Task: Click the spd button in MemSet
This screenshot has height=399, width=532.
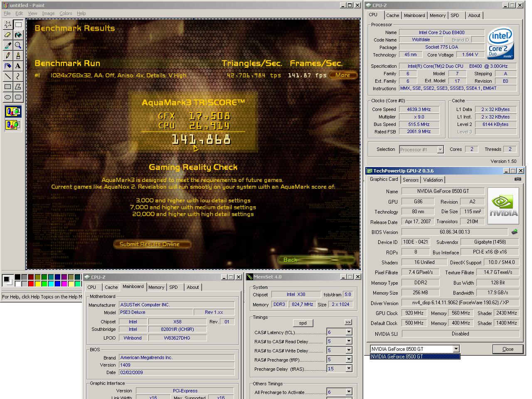Action: (303, 323)
